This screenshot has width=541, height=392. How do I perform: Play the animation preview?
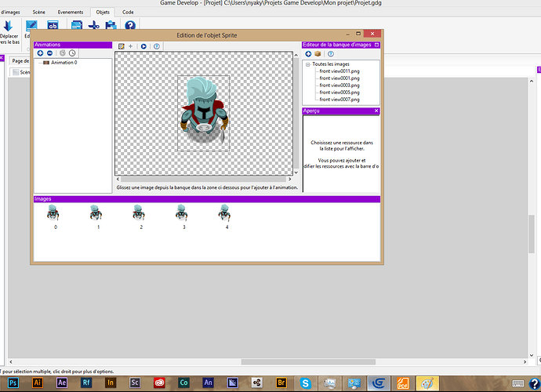point(143,46)
